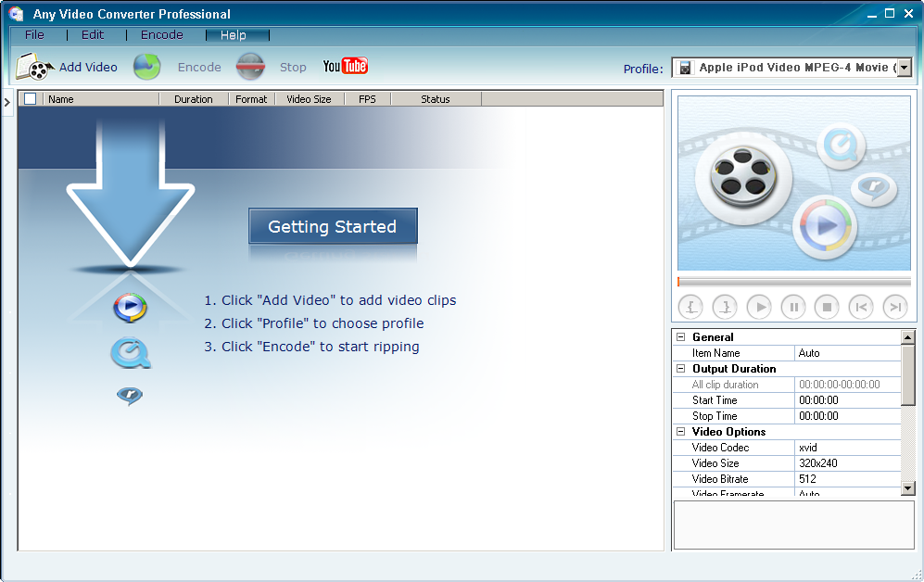This screenshot has height=582, width=924.
Task: Open the Encode menu
Action: point(162,35)
